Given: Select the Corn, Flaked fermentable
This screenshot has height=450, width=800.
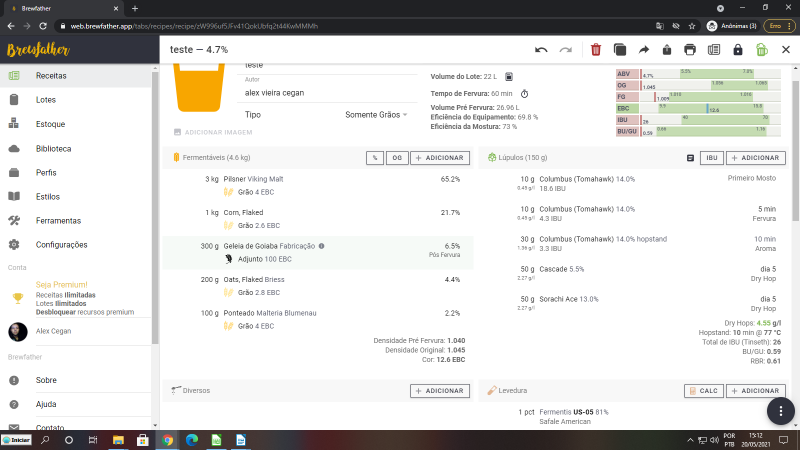Looking at the screenshot, I should (318, 219).
